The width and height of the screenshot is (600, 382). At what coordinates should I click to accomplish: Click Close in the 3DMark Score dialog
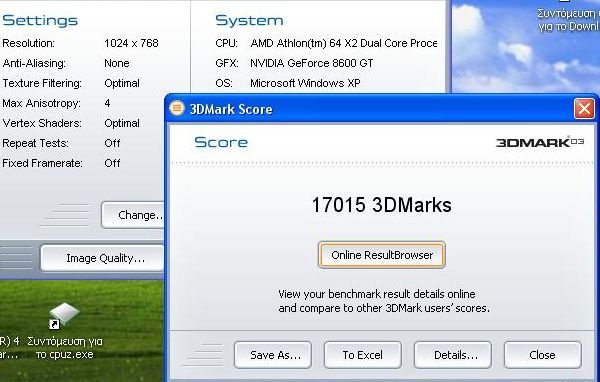tap(543, 355)
